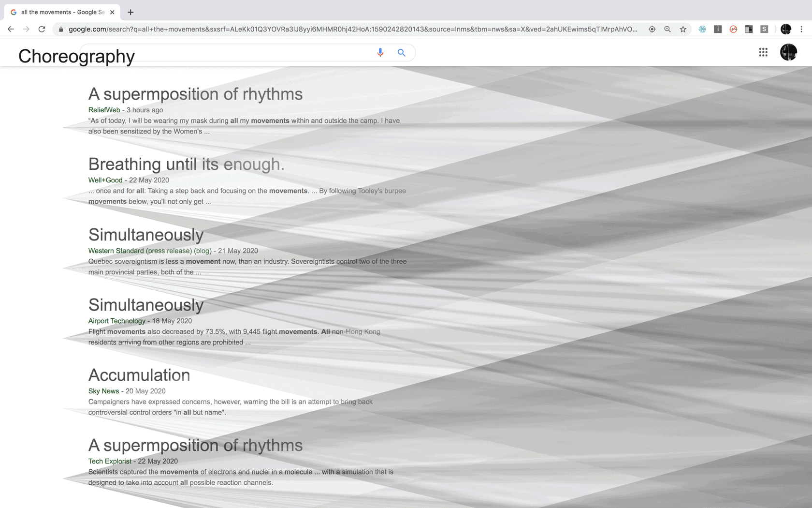Screen dimensions: 812x508
Task: Click the browser forward arrow
Action: [26, 29]
